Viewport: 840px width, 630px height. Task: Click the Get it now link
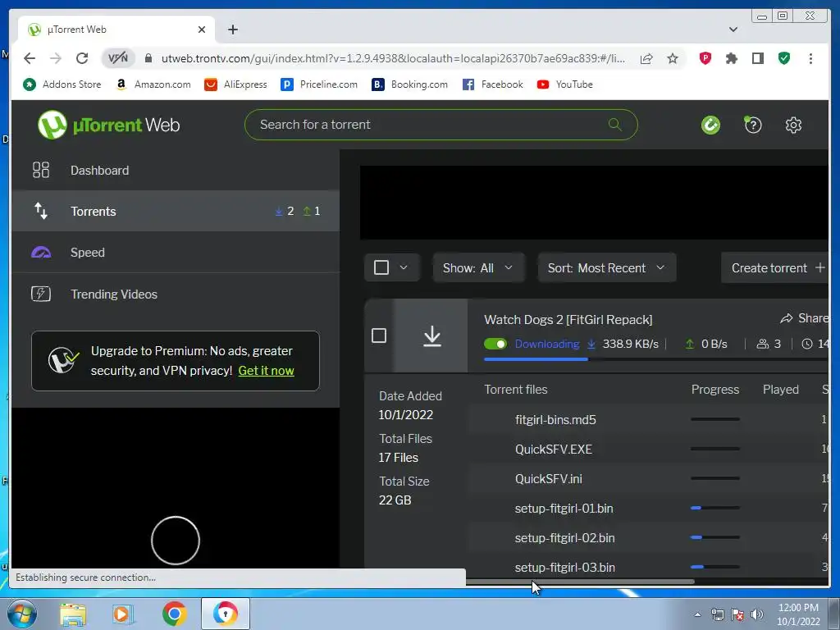click(x=266, y=371)
